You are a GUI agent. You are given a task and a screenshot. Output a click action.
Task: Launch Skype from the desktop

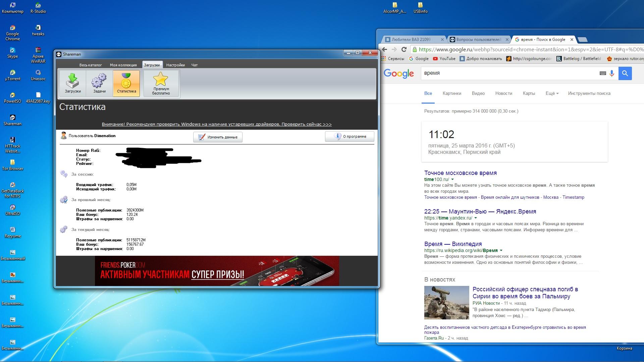coord(12,53)
